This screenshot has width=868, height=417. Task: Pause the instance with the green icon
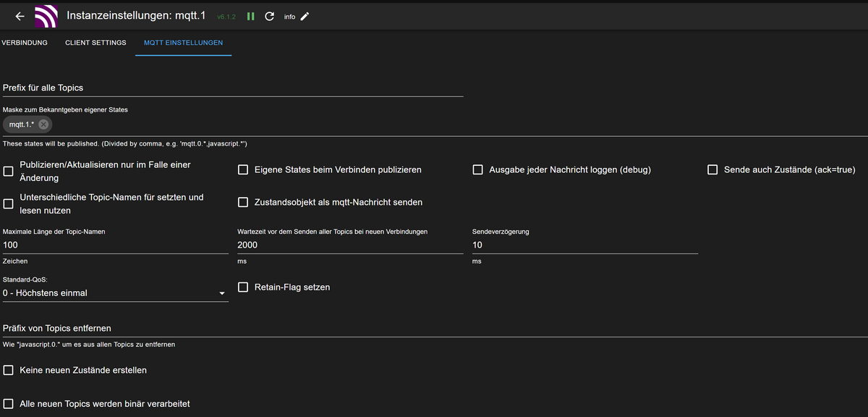[250, 17]
